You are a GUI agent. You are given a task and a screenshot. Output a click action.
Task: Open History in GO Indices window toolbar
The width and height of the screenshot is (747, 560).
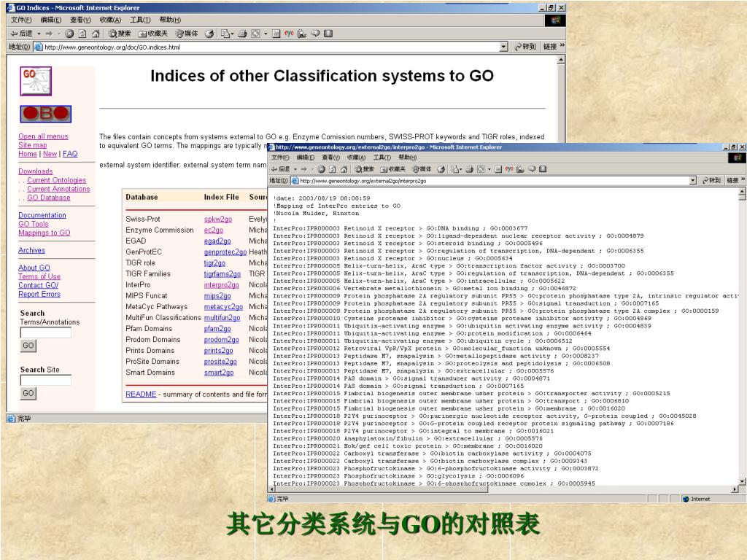coord(209,34)
